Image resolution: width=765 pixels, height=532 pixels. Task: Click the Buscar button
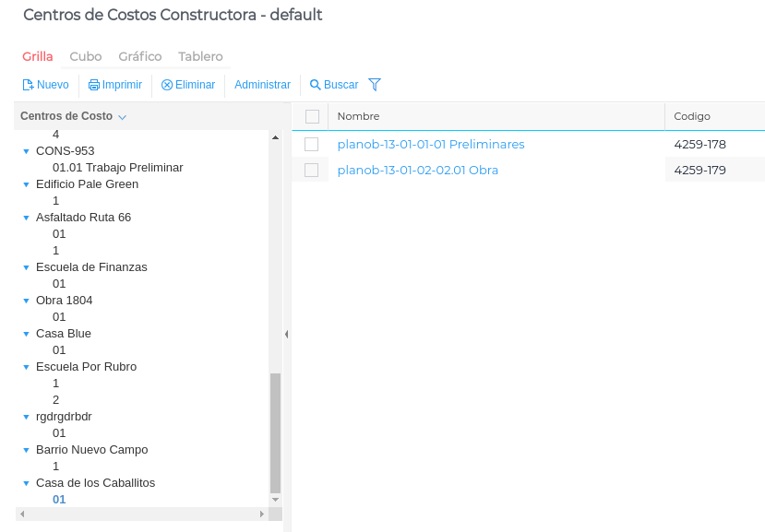tap(334, 85)
